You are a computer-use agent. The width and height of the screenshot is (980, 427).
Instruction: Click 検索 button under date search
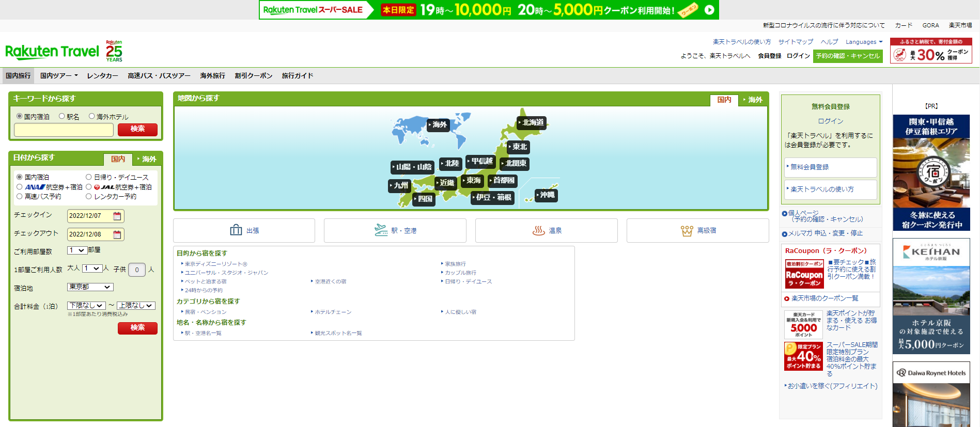(137, 328)
